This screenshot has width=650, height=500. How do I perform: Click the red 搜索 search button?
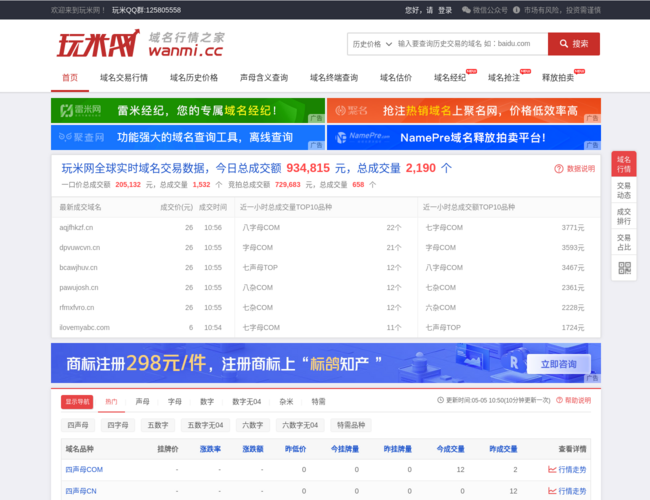pos(574,44)
